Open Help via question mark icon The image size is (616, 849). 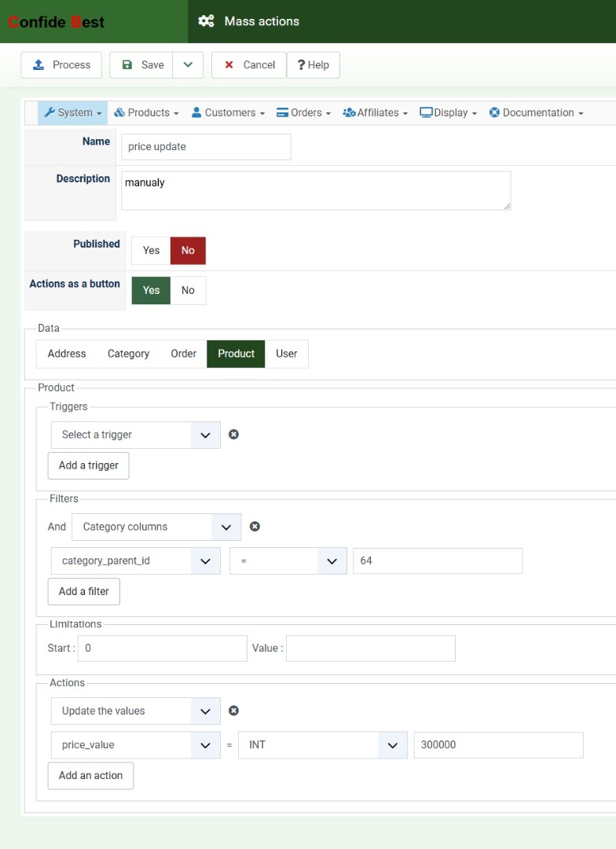pos(302,65)
